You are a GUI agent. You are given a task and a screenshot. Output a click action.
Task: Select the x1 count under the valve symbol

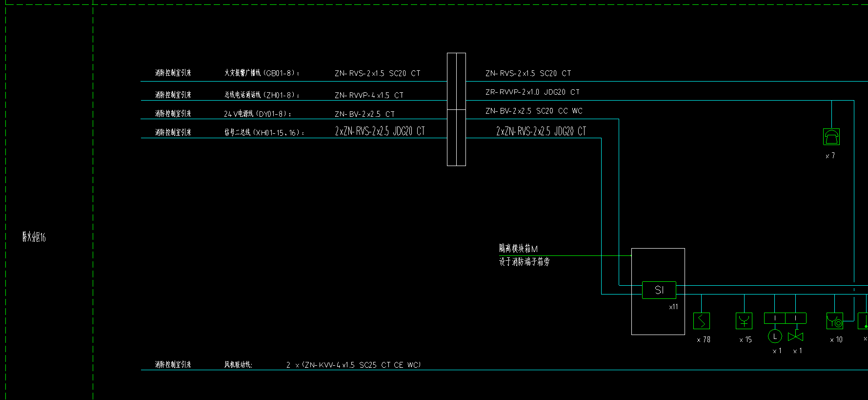pos(797,351)
